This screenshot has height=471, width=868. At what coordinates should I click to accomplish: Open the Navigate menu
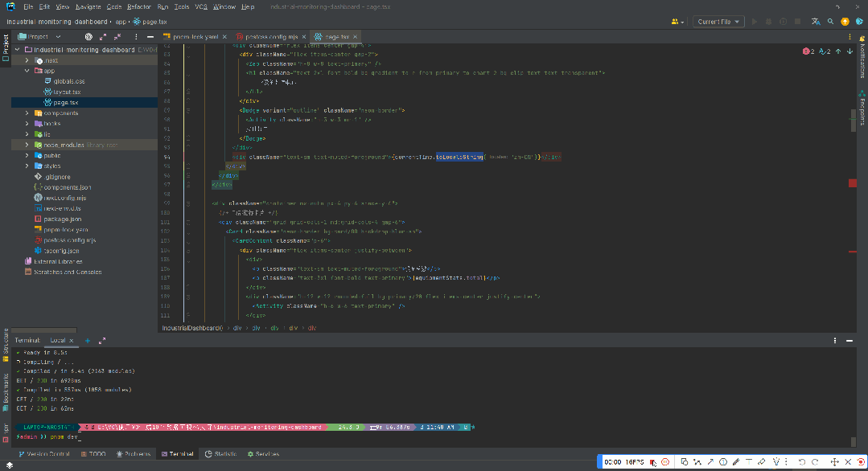point(88,6)
